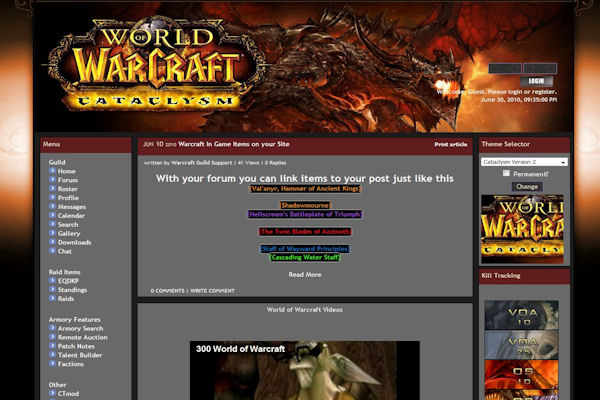The width and height of the screenshot is (600, 400).
Task: Click the arrow icon beside Remote Auction
Action: click(x=52, y=337)
